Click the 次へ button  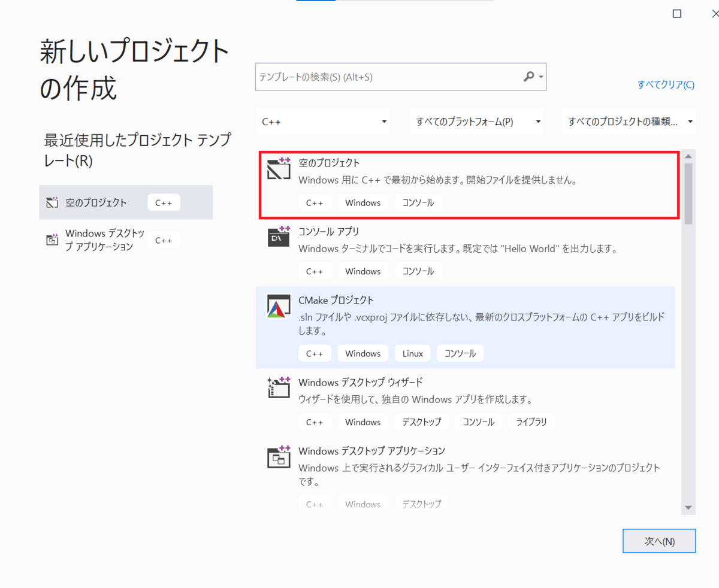point(659,540)
